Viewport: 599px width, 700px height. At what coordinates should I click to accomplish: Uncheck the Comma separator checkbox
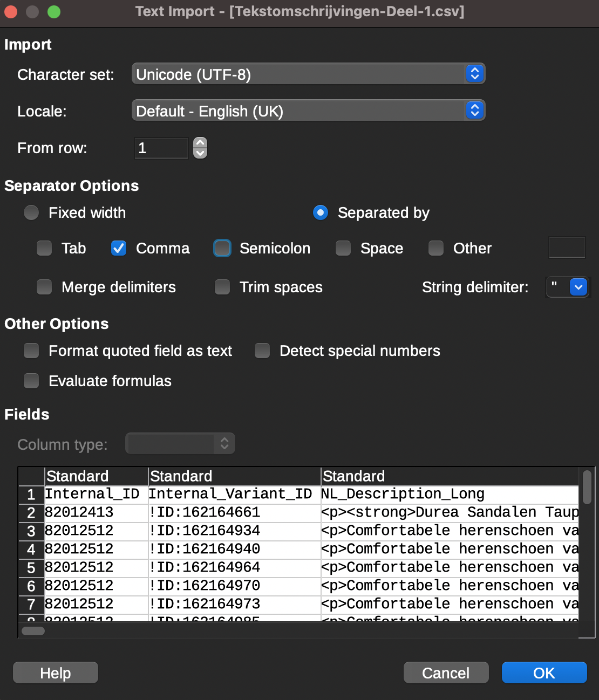pos(119,248)
